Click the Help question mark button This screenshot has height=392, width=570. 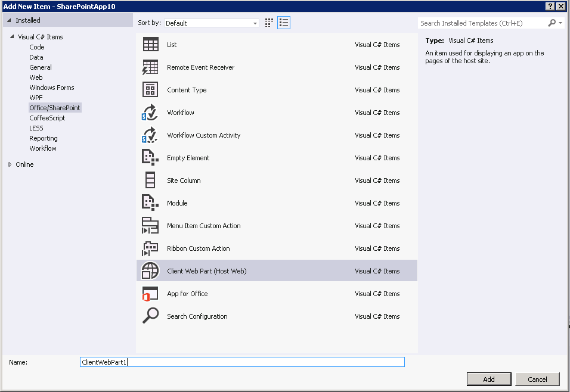click(x=550, y=6)
